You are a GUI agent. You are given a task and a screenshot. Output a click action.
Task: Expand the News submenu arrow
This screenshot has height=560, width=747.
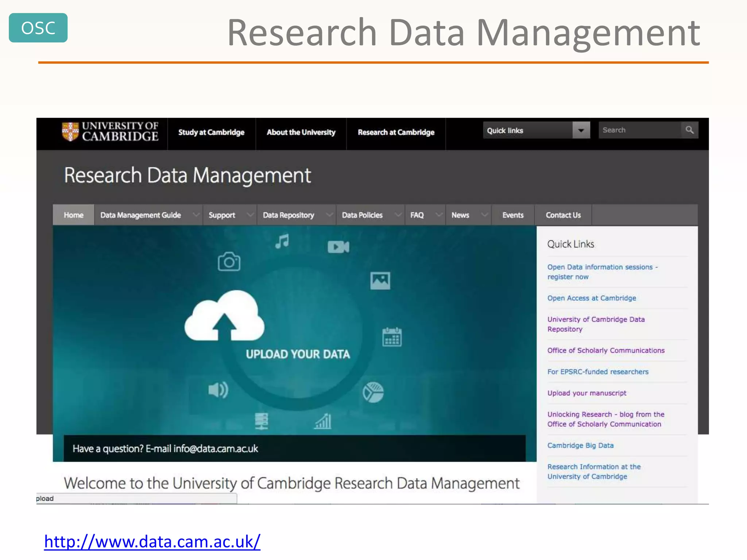(485, 215)
